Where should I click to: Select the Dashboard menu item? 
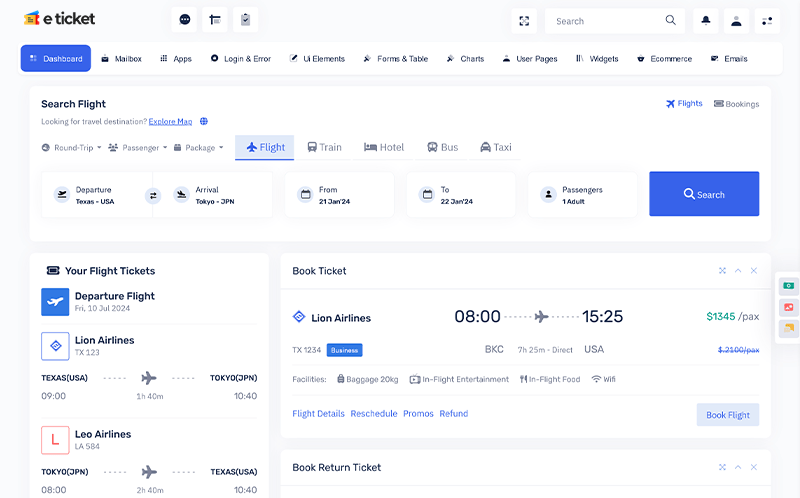[56, 58]
